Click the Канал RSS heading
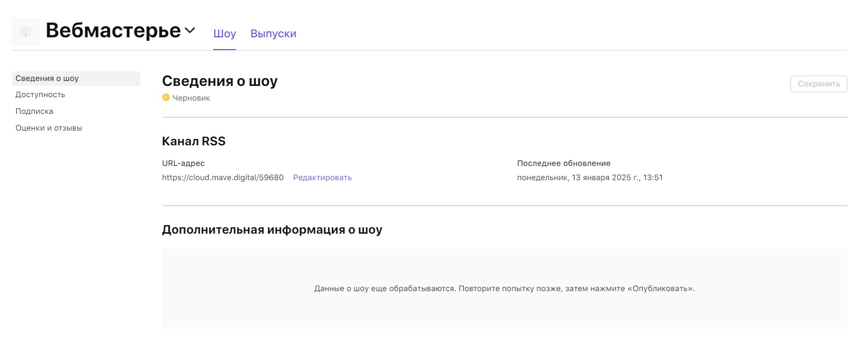The width and height of the screenshot is (868, 352). (193, 141)
